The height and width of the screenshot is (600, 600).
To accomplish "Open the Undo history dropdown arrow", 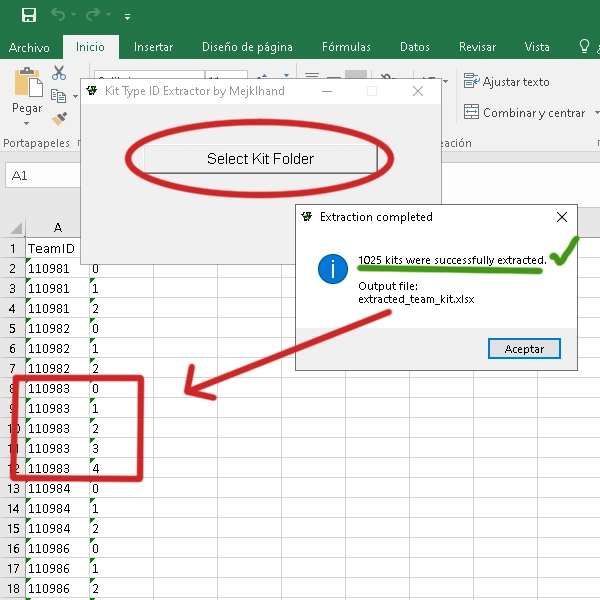I will pyautogui.click(x=73, y=15).
